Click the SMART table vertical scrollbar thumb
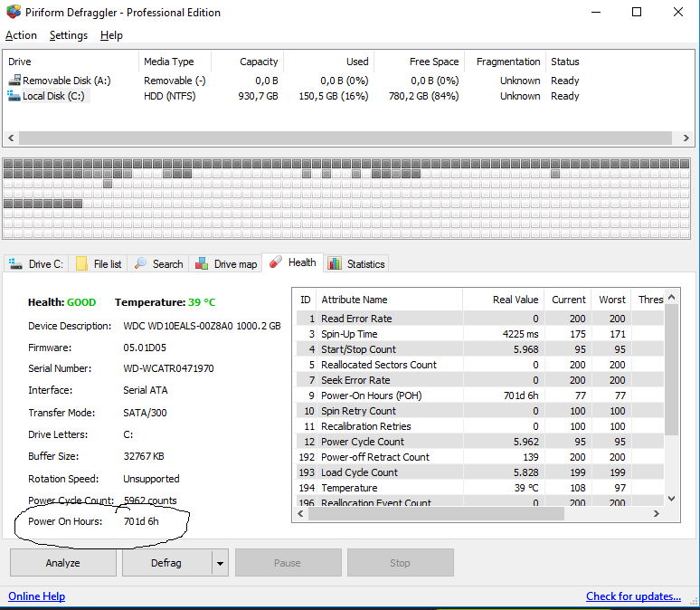This screenshot has width=700, height=610. point(671,369)
